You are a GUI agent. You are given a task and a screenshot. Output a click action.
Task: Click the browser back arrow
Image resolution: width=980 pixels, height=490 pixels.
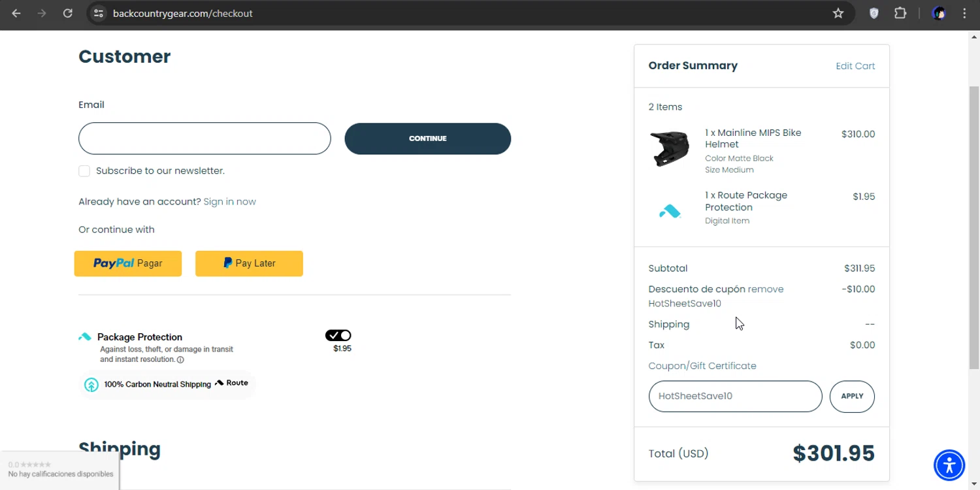coord(16,13)
